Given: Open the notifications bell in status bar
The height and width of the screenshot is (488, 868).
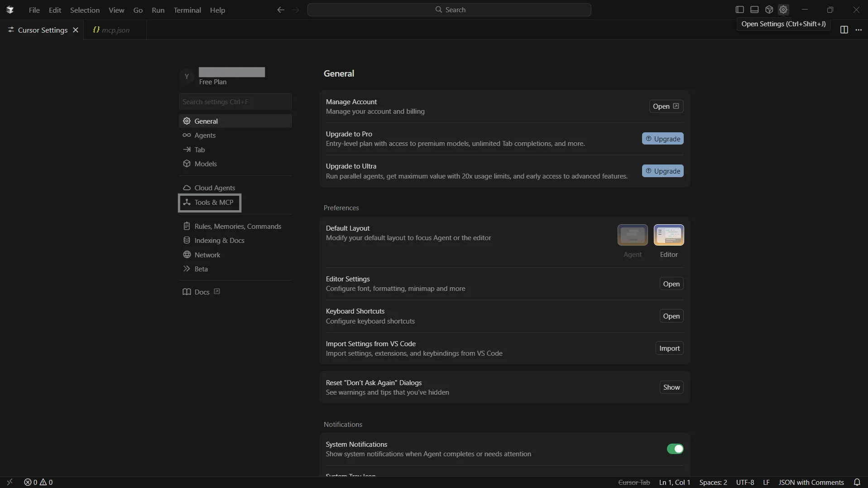Looking at the screenshot, I should pos(857,482).
